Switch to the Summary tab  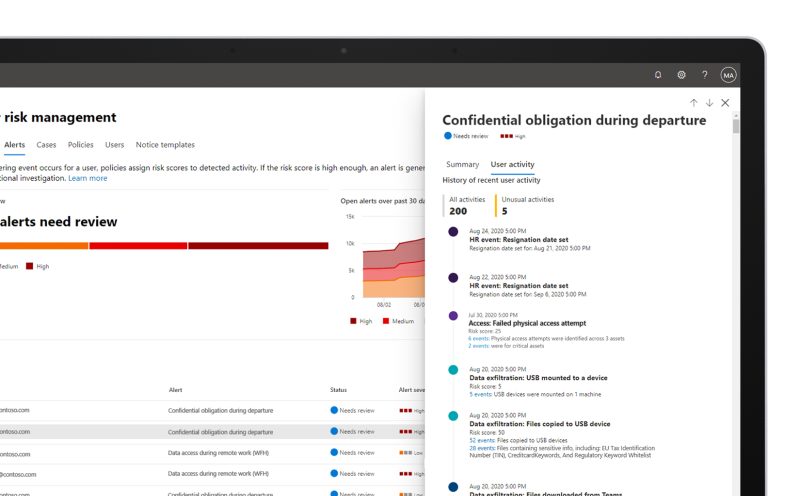[x=462, y=164]
